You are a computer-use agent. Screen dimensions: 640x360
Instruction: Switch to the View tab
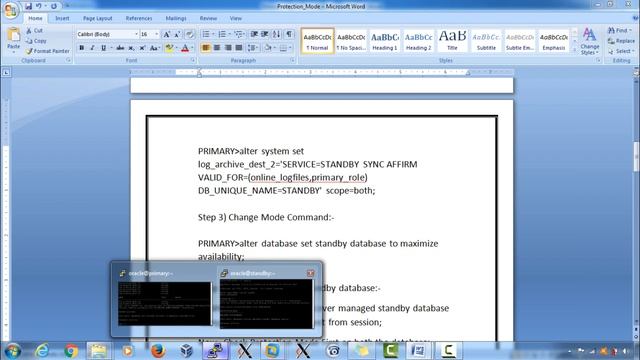point(236,18)
